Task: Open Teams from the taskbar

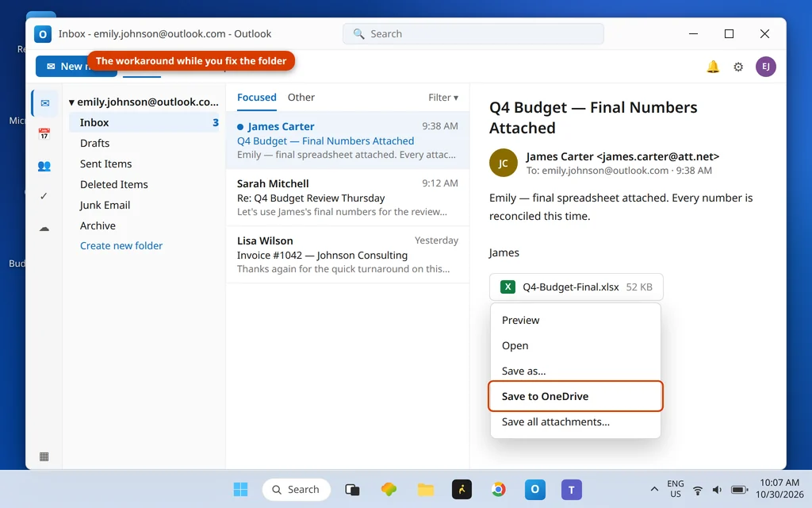Action: (x=571, y=489)
